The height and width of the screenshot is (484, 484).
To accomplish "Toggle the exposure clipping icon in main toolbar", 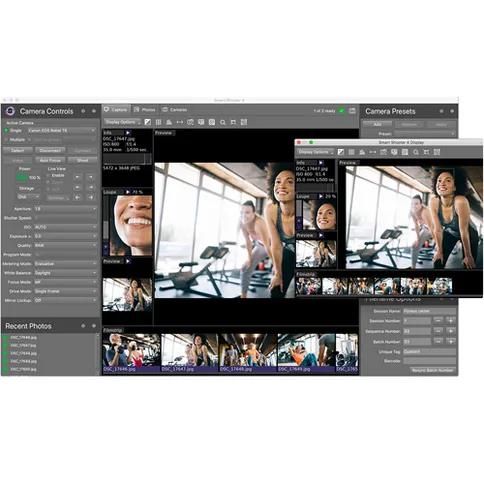I will pos(148,122).
